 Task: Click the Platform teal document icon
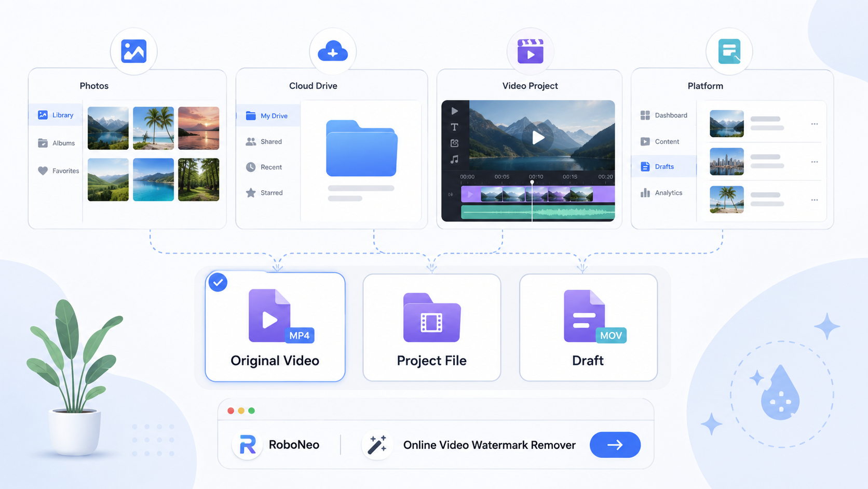(x=729, y=51)
